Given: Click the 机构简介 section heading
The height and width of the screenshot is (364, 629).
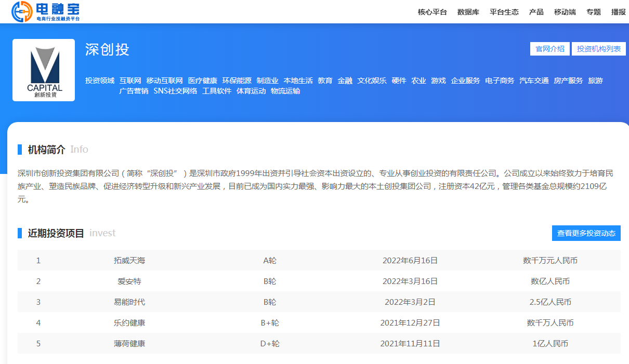Looking at the screenshot, I should pos(47,150).
